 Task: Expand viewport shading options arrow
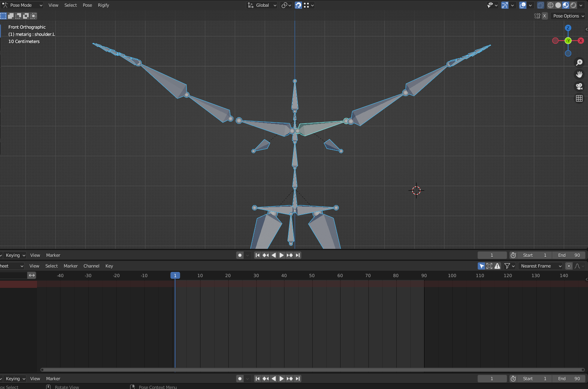pyautogui.click(x=581, y=5)
